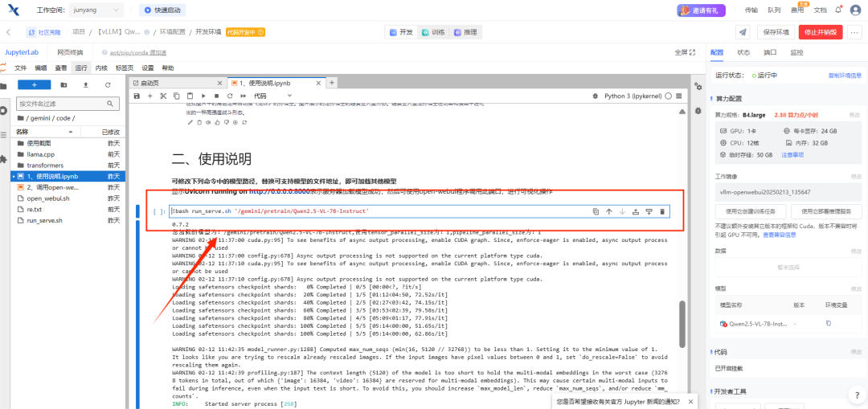
Task: Upload files with the upload arrow icon
Action: (x=85, y=84)
